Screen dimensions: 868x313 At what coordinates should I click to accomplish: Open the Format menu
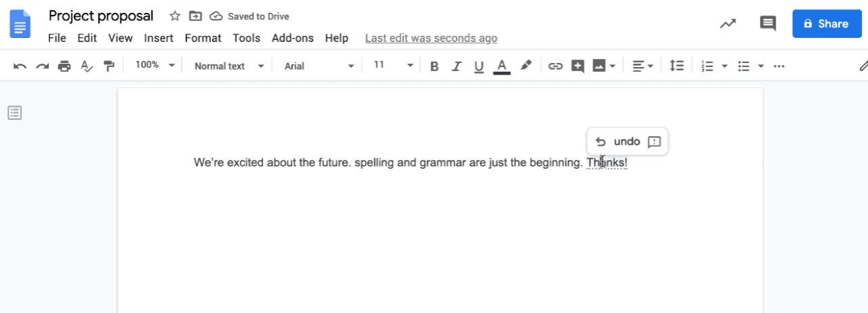point(203,38)
